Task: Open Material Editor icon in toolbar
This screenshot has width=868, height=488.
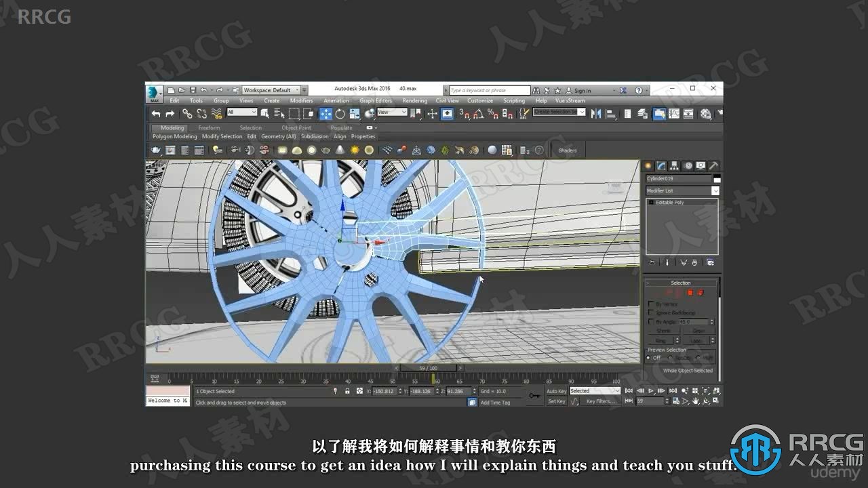Action: click(706, 114)
